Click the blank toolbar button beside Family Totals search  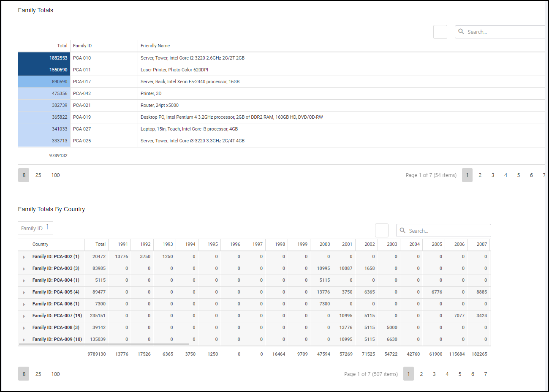(x=440, y=32)
